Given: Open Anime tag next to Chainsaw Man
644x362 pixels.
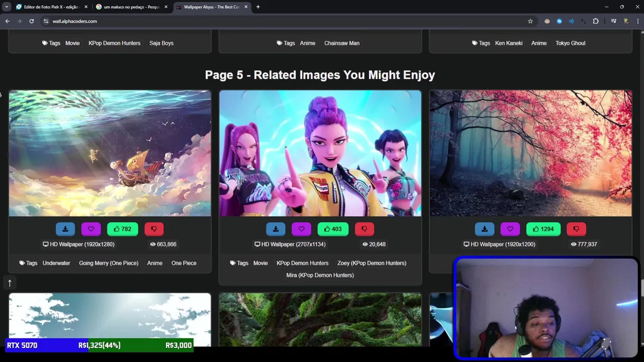Looking at the screenshot, I should click(307, 43).
